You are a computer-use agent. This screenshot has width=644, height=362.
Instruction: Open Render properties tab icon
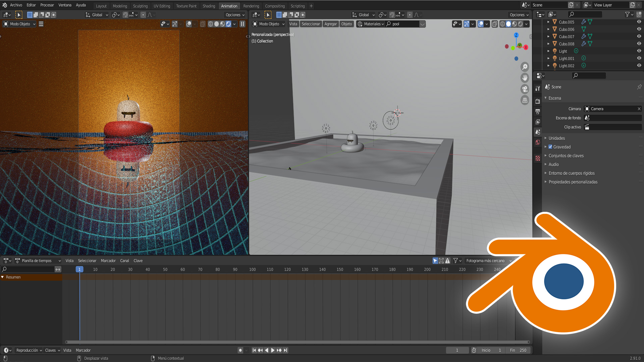[538, 101]
